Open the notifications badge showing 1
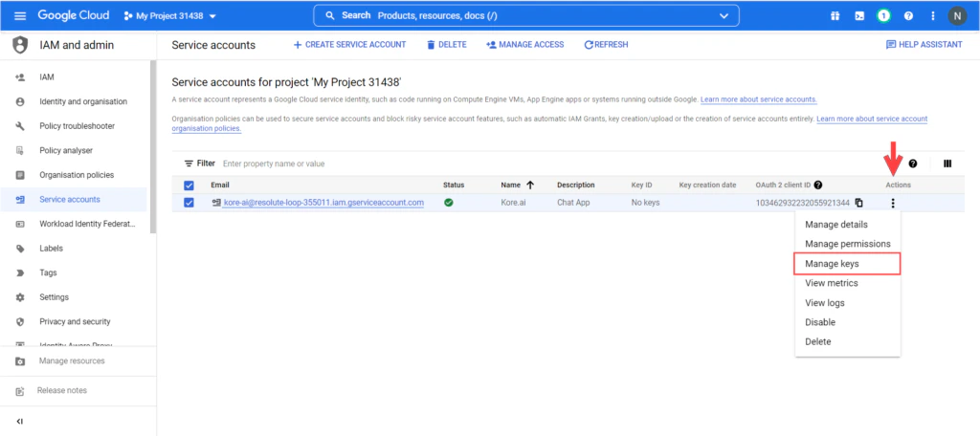This screenshot has height=436, width=980. (x=883, y=16)
